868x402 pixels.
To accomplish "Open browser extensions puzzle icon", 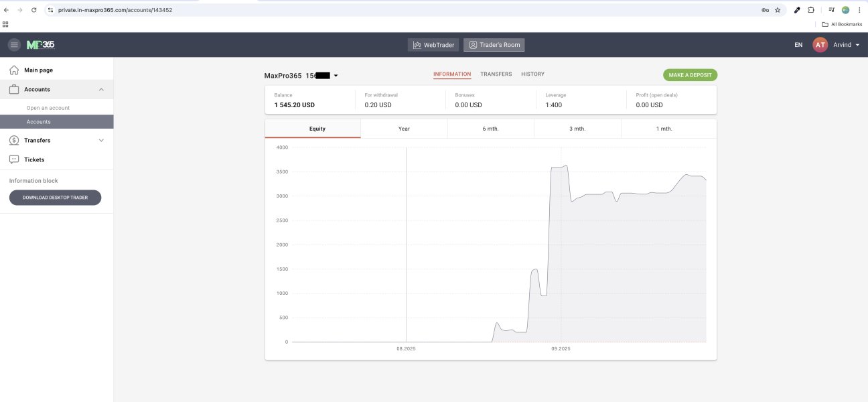I will point(811,10).
